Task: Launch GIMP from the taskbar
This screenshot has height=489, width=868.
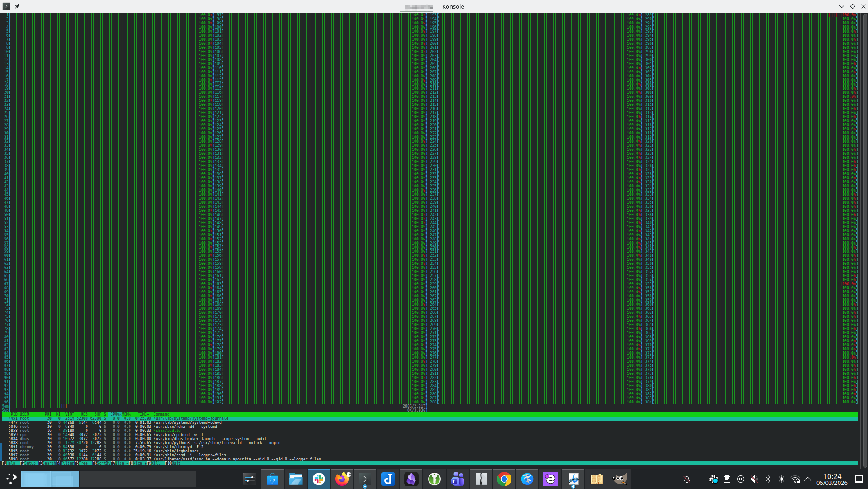Action: [x=619, y=479]
